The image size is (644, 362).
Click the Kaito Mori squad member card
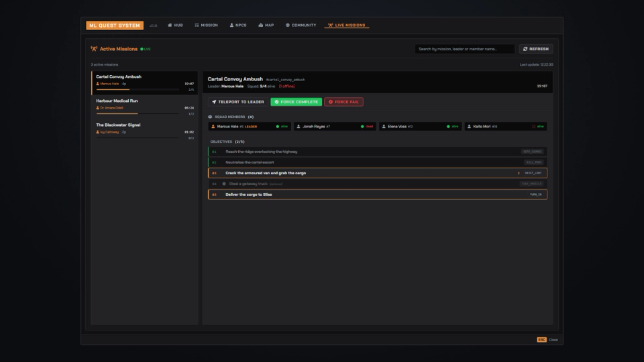point(506,127)
